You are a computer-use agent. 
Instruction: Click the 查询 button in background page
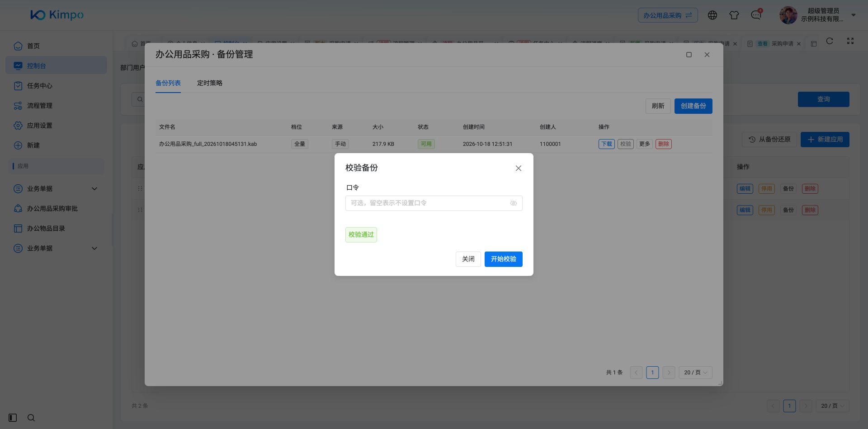pos(824,99)
